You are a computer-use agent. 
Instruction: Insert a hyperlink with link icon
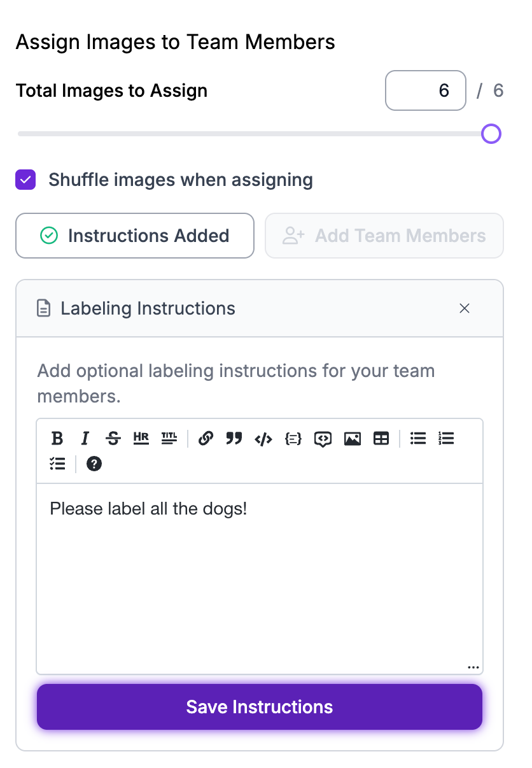pos(206,438)
